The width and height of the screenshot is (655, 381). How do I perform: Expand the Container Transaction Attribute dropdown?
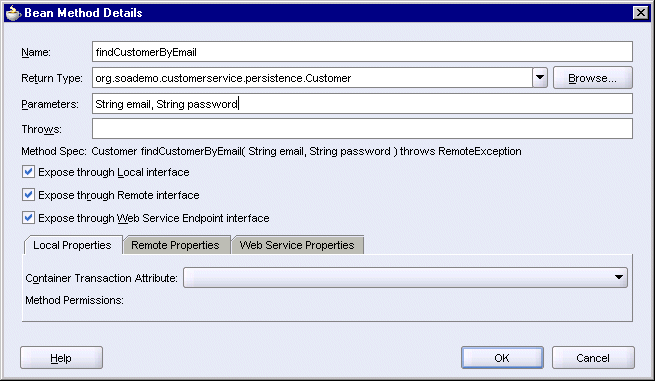pos(619,277)
